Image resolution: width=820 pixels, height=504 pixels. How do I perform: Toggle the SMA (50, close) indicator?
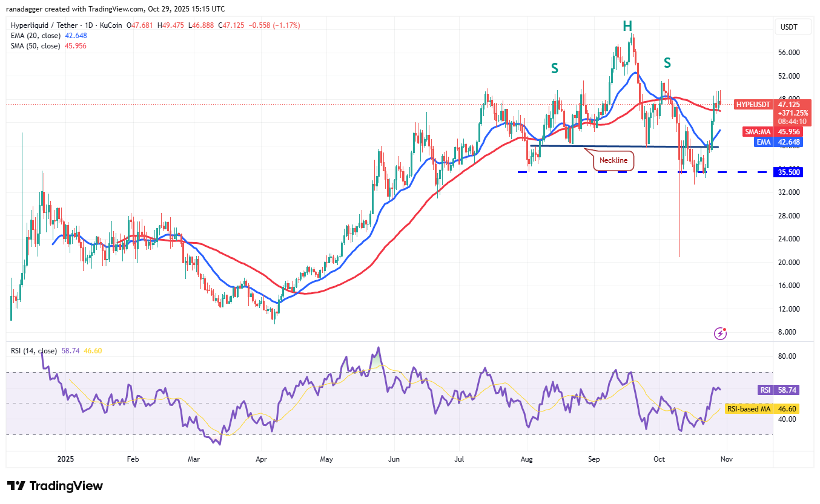tap(36, 45)
